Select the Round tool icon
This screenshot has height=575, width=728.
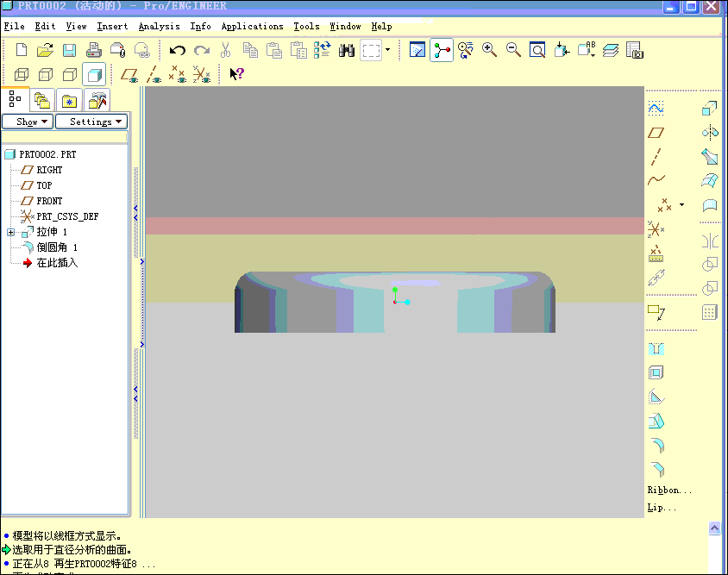point(657,445)
